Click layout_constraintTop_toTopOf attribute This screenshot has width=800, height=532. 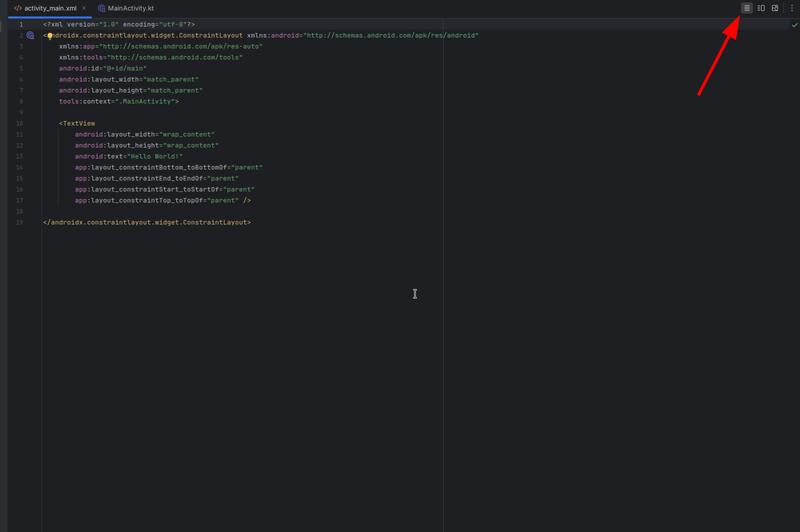click(139, 200)
